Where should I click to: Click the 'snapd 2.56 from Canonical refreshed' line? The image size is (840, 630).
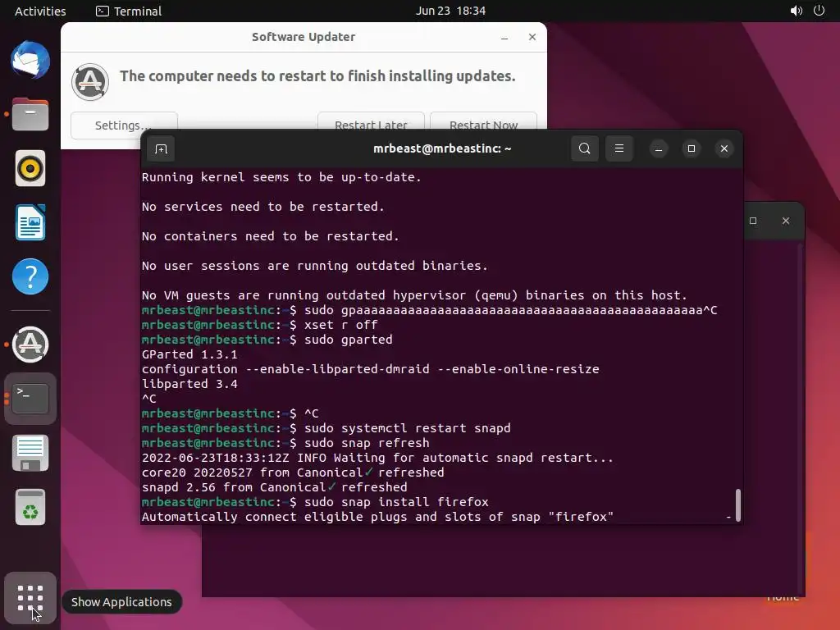274,487
